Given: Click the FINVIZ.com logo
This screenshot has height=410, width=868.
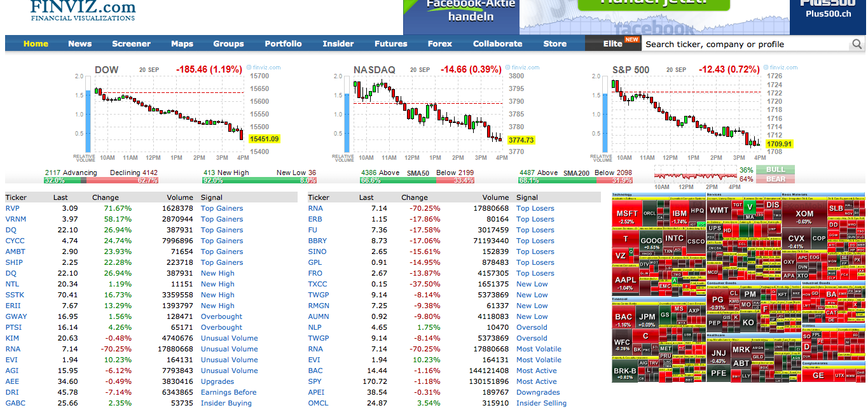Looking at the screenshot, I should (x=83, y=10).
